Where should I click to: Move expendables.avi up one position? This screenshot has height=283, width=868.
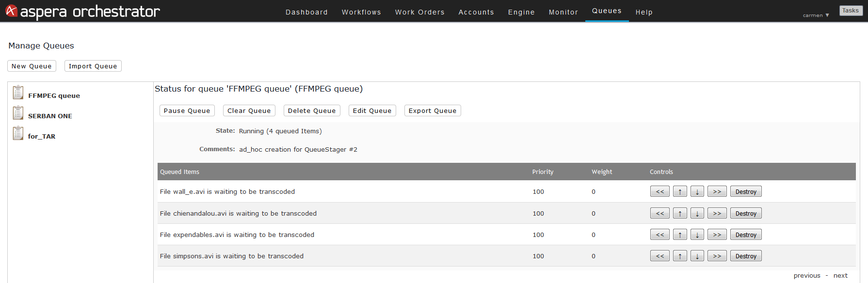pos(680,235)
